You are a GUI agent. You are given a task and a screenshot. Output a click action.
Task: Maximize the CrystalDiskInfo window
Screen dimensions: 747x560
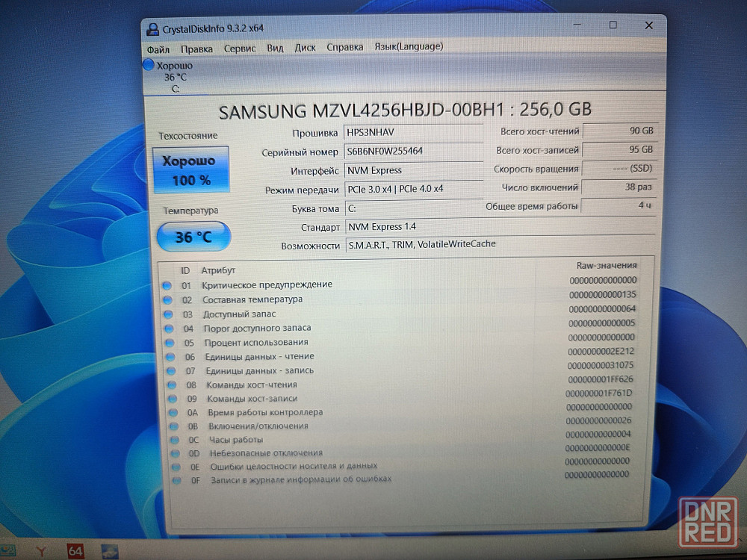coord(613,25)
